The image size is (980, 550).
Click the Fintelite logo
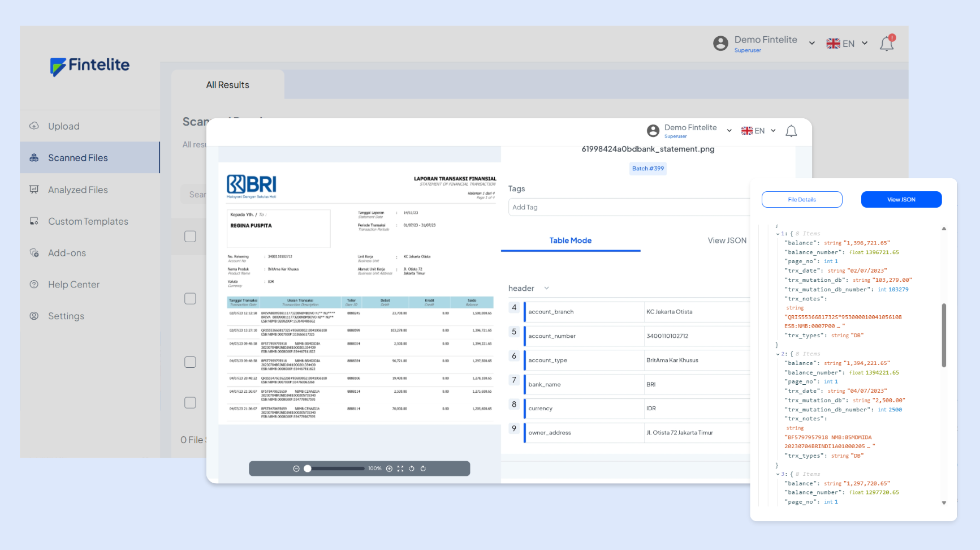pos(90,66)
